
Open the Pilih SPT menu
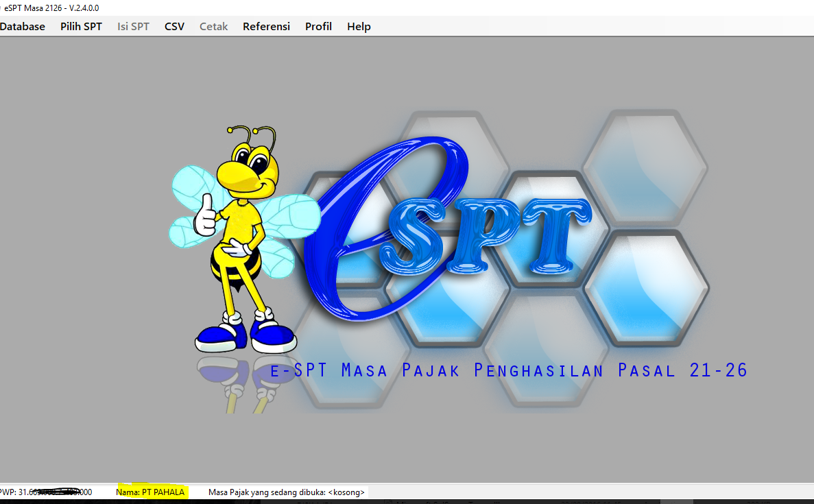(x=81, y=27)
